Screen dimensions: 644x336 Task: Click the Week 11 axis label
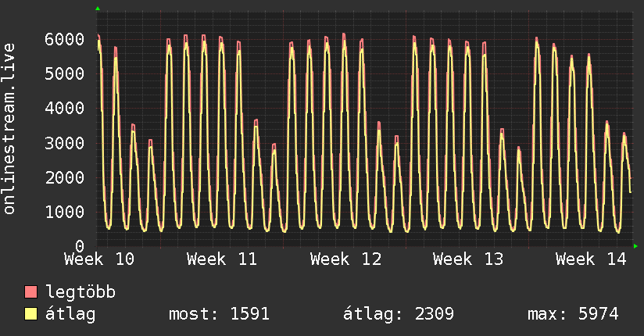coord(222,259)
